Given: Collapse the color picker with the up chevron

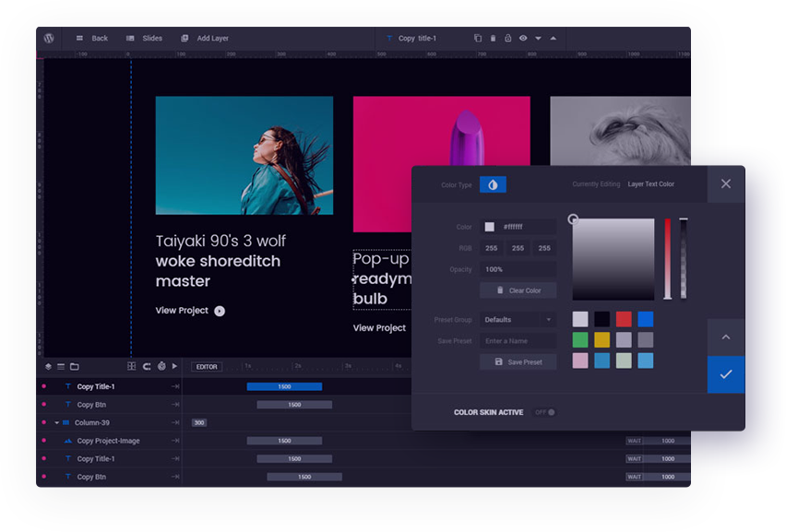Looking at the screenshot, I should (725, 337).
